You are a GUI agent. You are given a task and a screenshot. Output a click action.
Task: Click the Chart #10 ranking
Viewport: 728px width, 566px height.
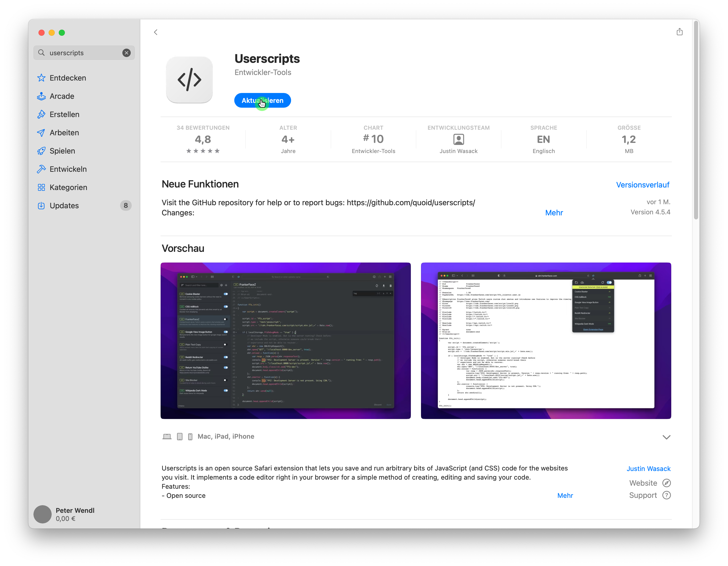tap(373, 139)
